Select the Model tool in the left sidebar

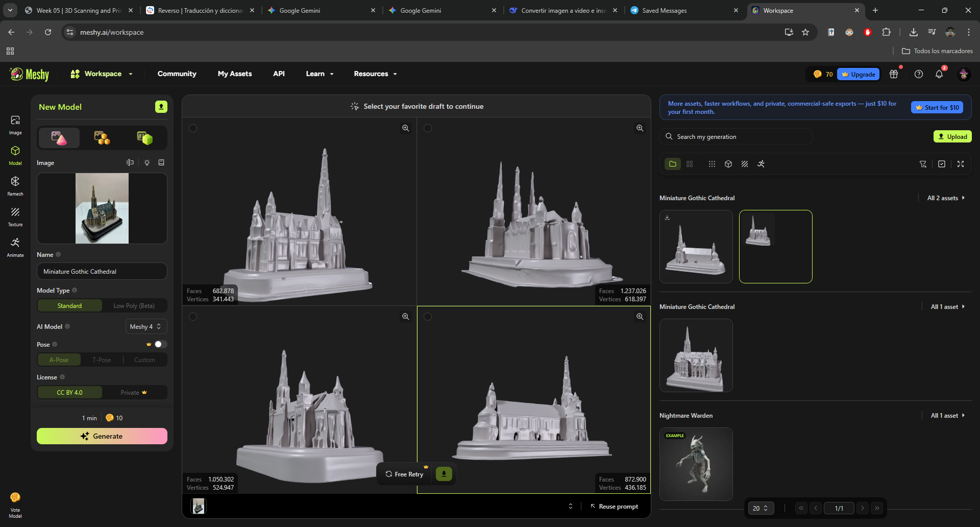tap(15, 155)
